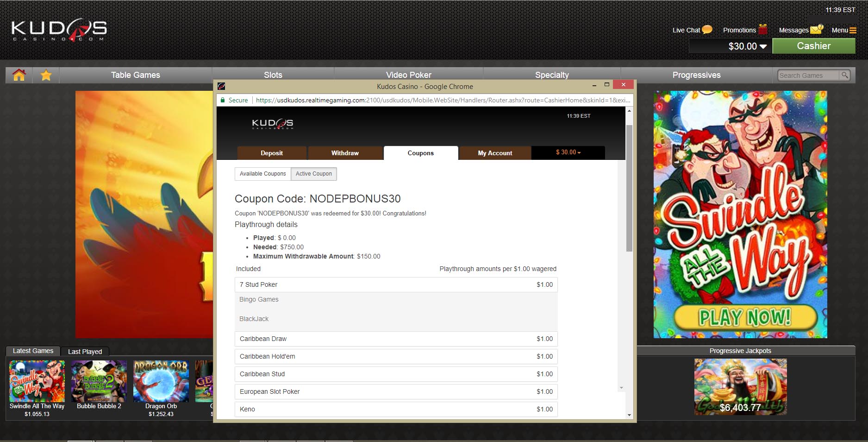The image size is (868, 442).
Task: Open the home icon in casino nav bar
Action: pyautogui.click(x=19, y=75)
